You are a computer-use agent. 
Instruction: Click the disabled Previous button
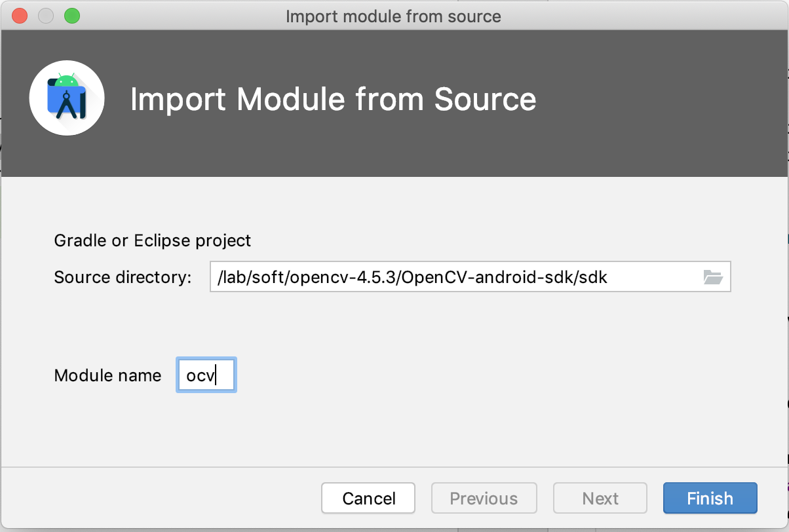tap(484, 499)
